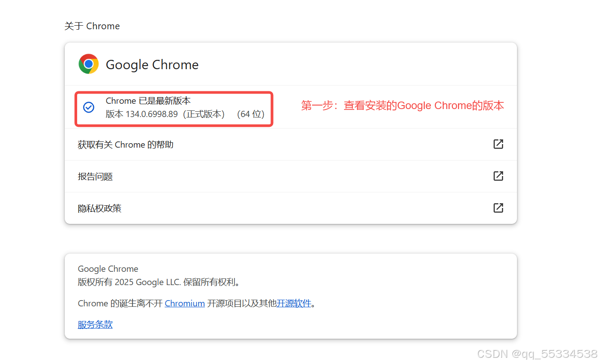Open external link icon for 报告问题
The width and height of the screenshot is (599, 364).
click(x=498, y=176)
